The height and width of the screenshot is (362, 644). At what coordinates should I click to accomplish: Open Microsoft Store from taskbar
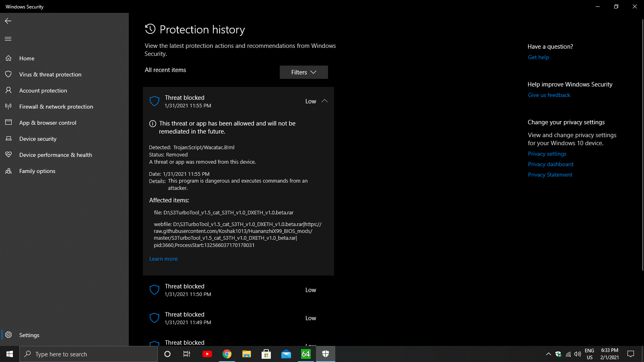point(266,354)
